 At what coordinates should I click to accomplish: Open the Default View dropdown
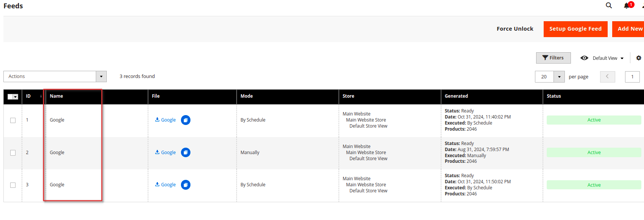point(602,58)
